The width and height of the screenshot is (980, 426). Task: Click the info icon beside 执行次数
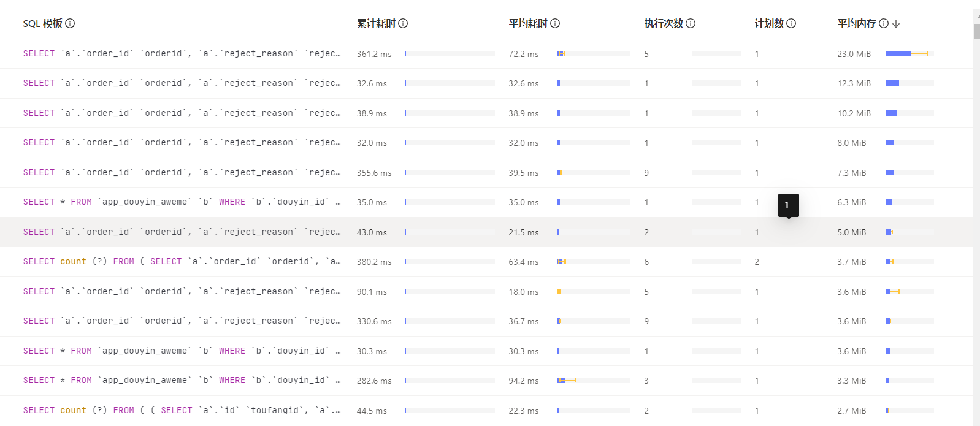coord(691,23)
